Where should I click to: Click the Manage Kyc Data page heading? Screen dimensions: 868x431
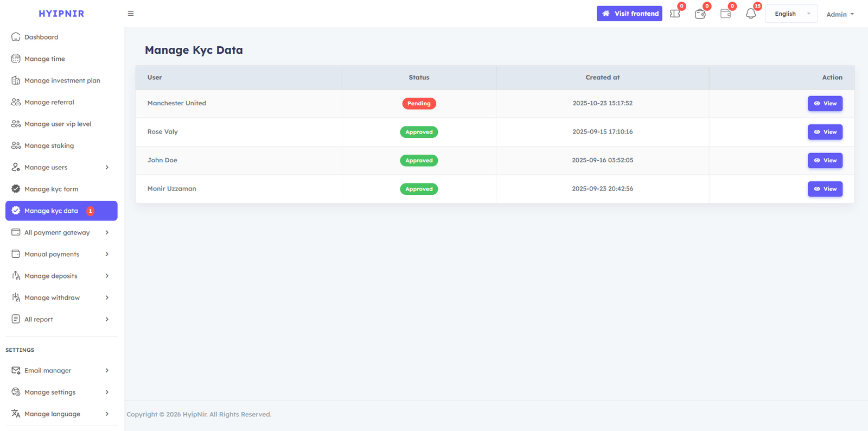[194, 50]
